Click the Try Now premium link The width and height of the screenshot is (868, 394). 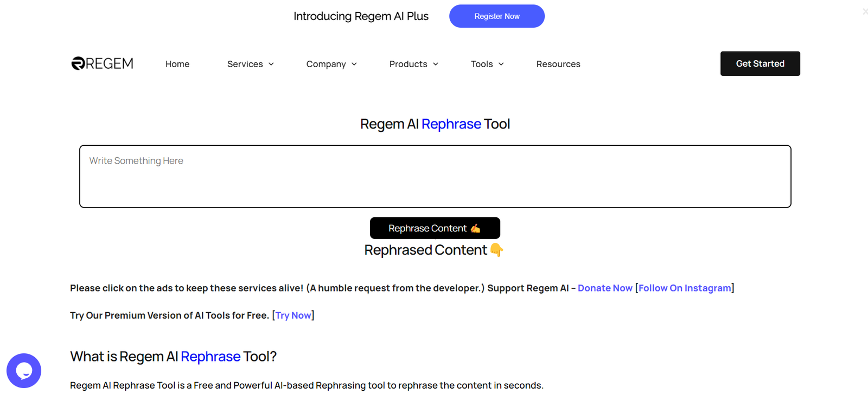pyautogui.click(x=293, y=315)
